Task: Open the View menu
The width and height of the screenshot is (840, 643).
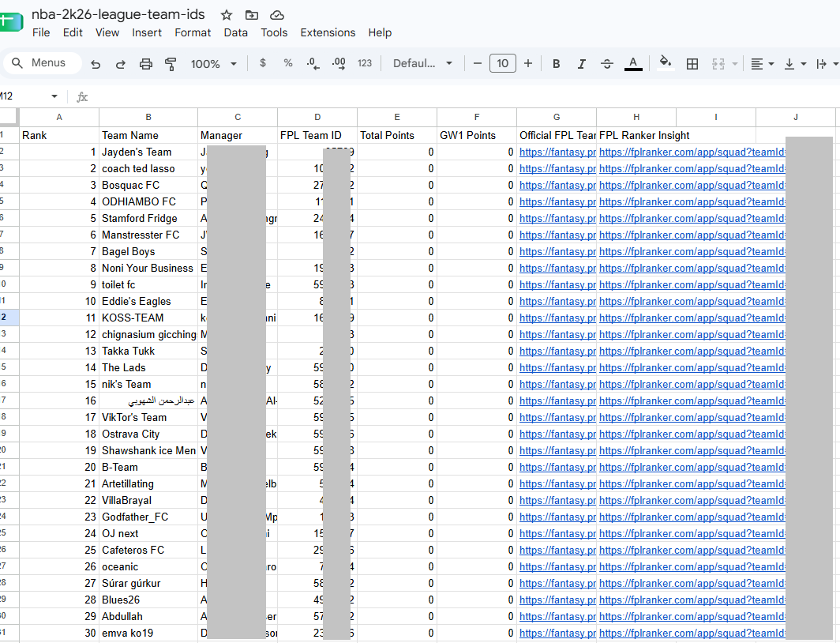Action: (x=107, y=32)
